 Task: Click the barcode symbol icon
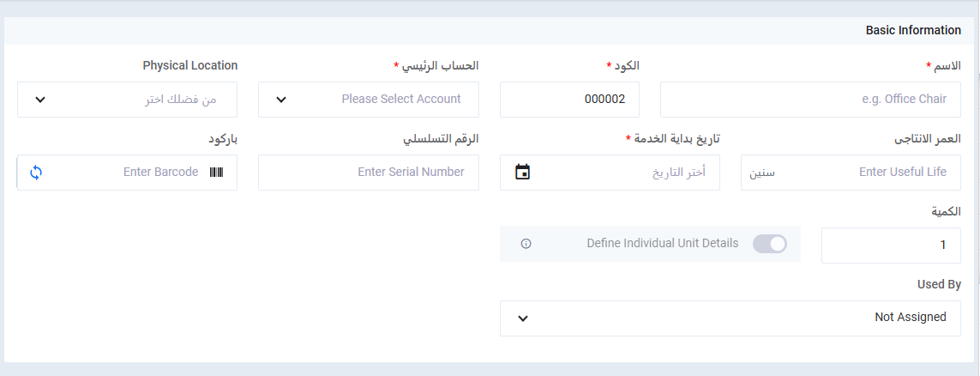click(215, 172)
